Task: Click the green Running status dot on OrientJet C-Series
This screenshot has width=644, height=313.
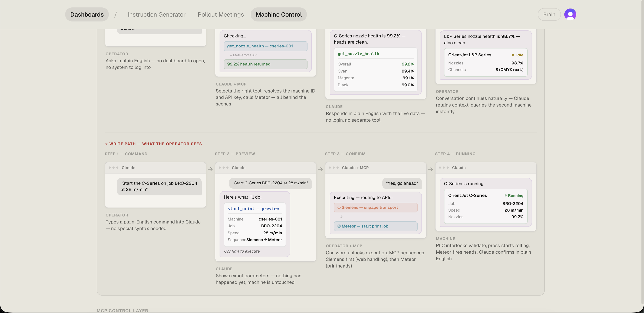Action: click(x=506, y=196)
